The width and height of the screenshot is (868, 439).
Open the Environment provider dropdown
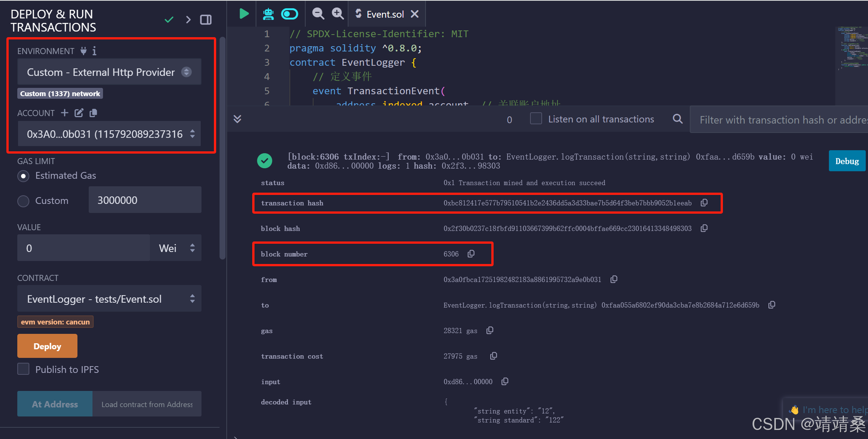point(109,72)
